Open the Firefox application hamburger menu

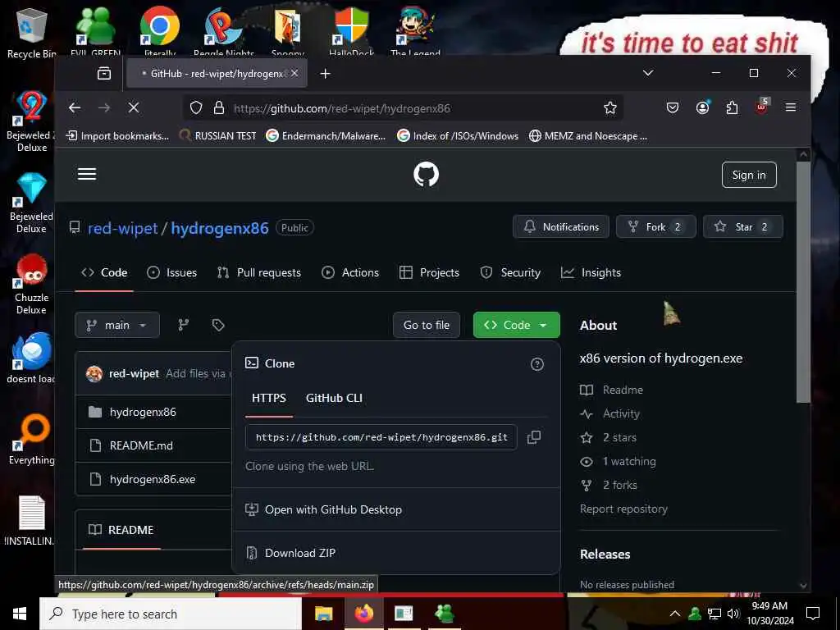790,107
